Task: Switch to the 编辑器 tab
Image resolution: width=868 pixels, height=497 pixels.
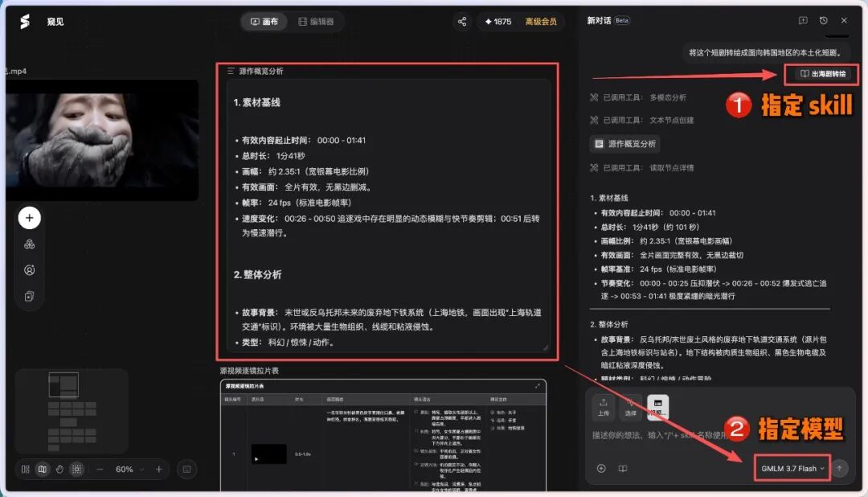Action: click(x=316, y=22)
